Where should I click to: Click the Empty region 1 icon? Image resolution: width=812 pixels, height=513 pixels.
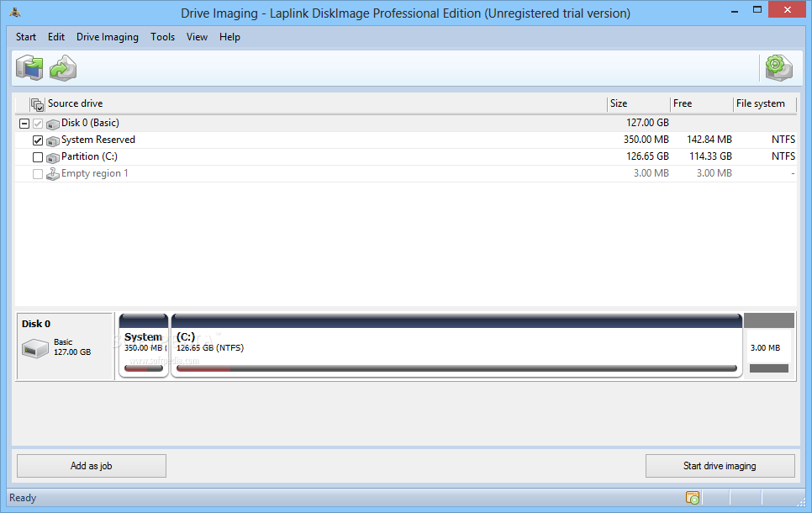53,174
